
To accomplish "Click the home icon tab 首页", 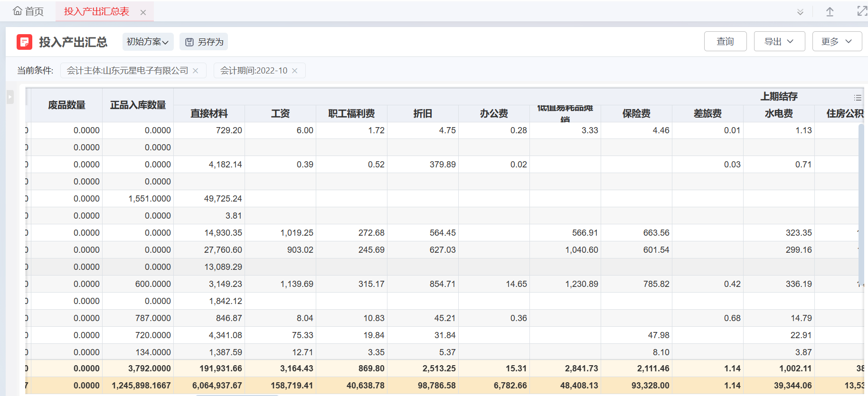I will (28, 11).
